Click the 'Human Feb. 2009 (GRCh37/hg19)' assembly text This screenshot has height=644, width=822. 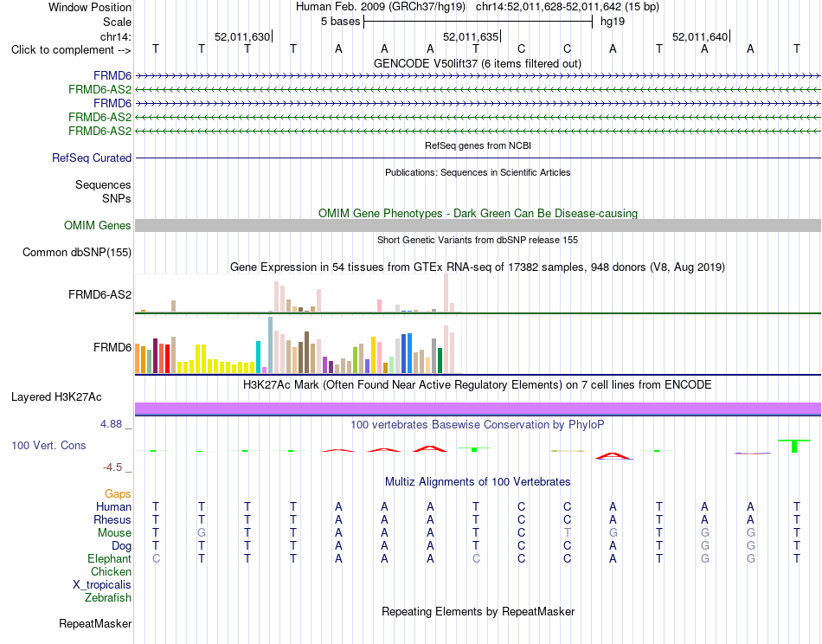click(x=381, y=7)
